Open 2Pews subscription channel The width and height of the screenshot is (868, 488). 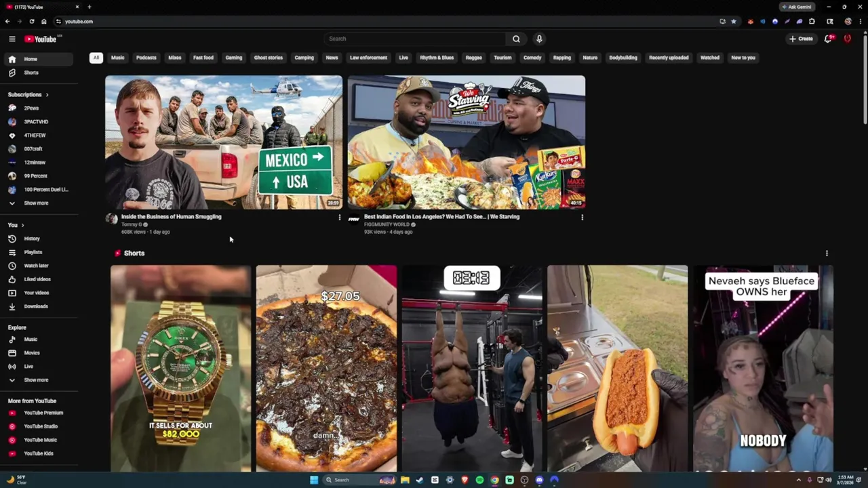point(39,108)
